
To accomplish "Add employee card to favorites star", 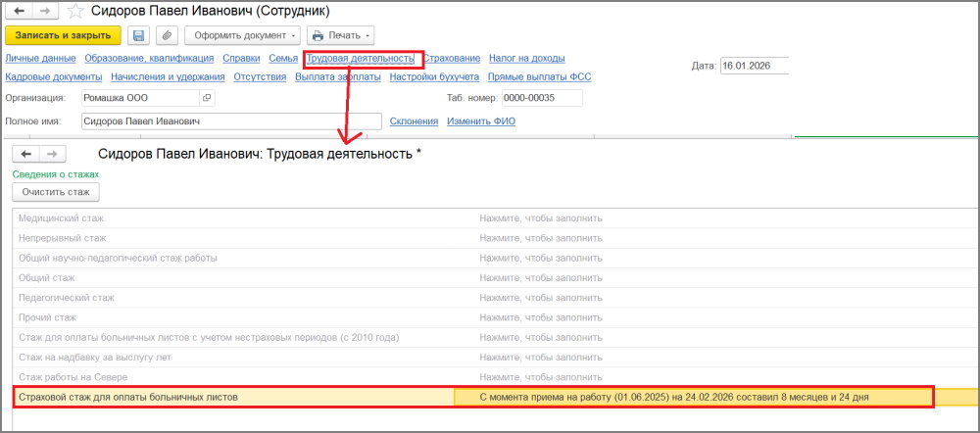I will click(75, 12).
